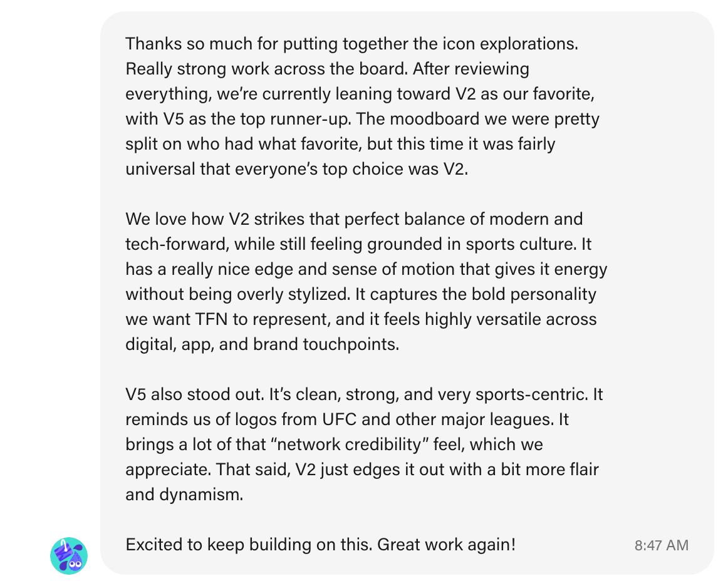Click the 'and dynamism.' final paragraph line
This screenshot has width=728, height=586.
[x=184, y=495]
